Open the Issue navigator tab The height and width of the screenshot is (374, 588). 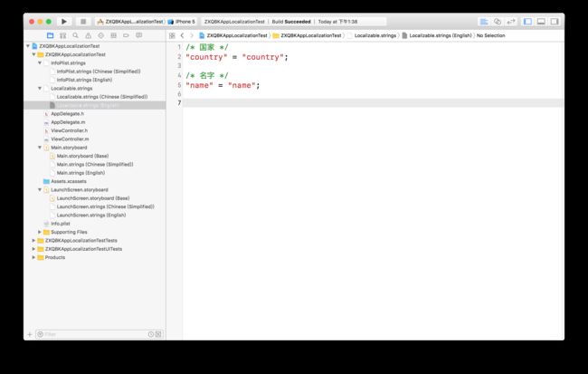[88, 35]
